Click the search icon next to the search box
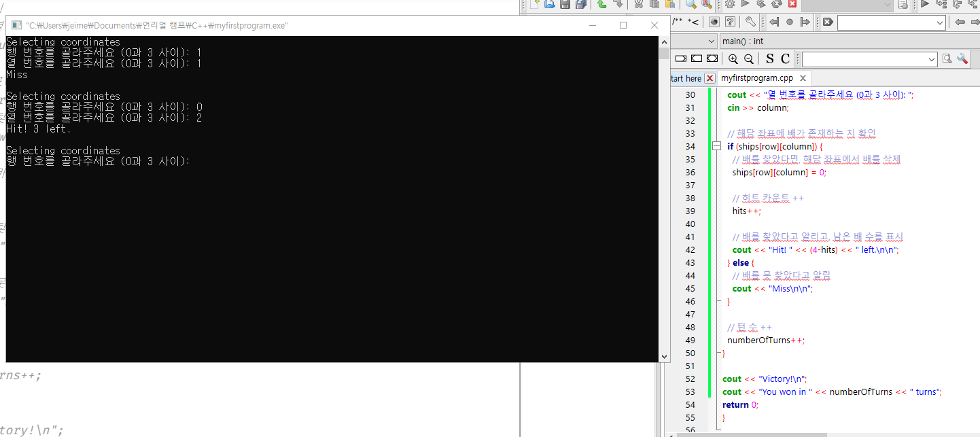This screenshot has width=980, height=437. click(x=947, y=58)
